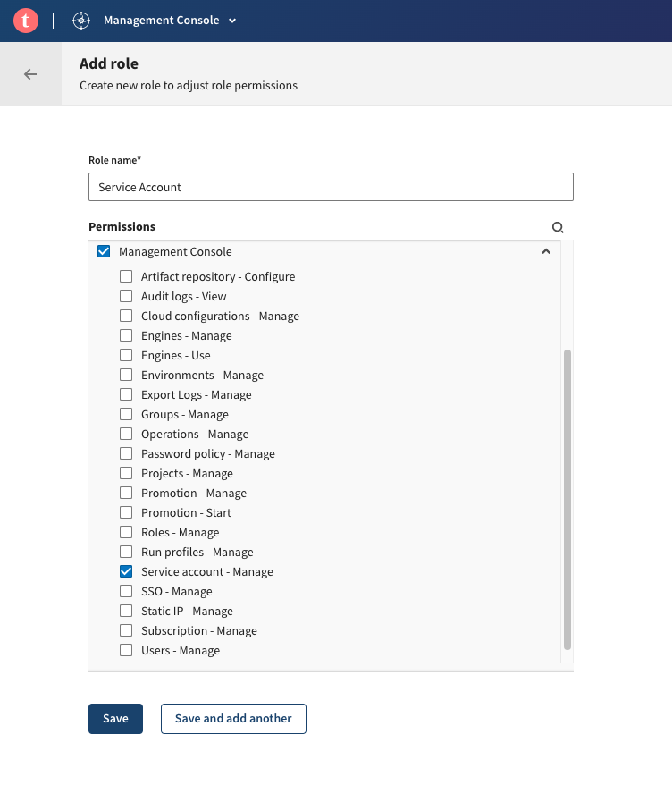Click the permissions search magnifier icon
Screen dimensions: 672x785
point(558,228)
